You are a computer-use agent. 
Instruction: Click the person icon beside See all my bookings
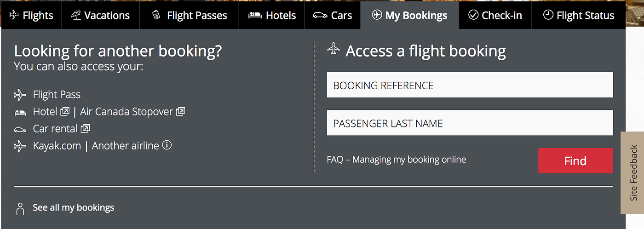click(x=20, y=208)
